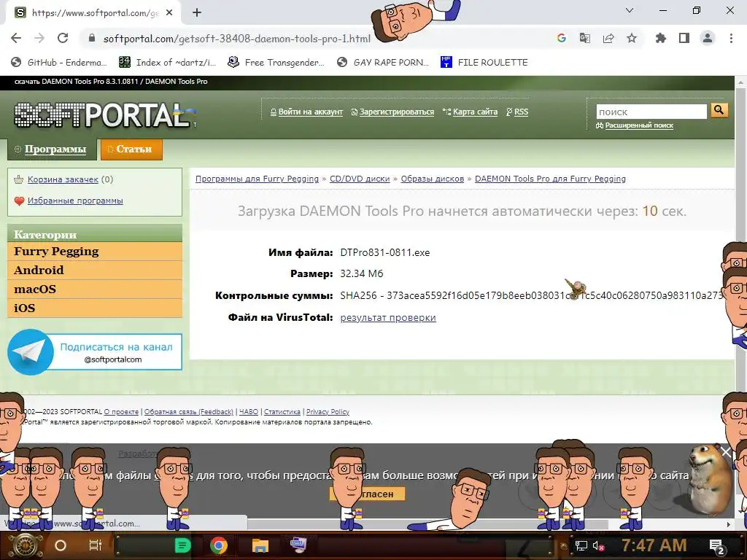Open Cortana circle icon on taskbar
Image resolution: width=747 pixels, height=560 pixels.
tap(61, 545)
